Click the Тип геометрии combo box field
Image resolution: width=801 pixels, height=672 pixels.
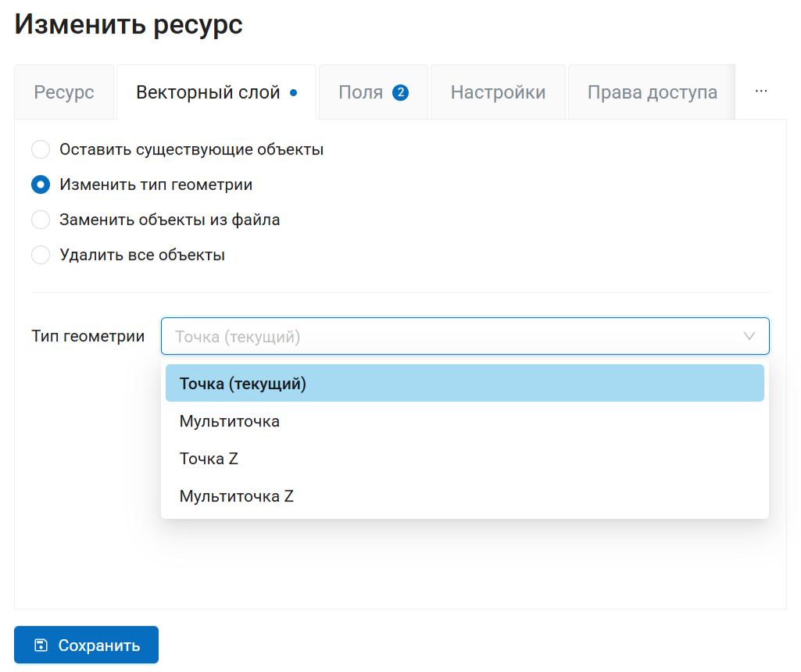(x=465, y=337)
